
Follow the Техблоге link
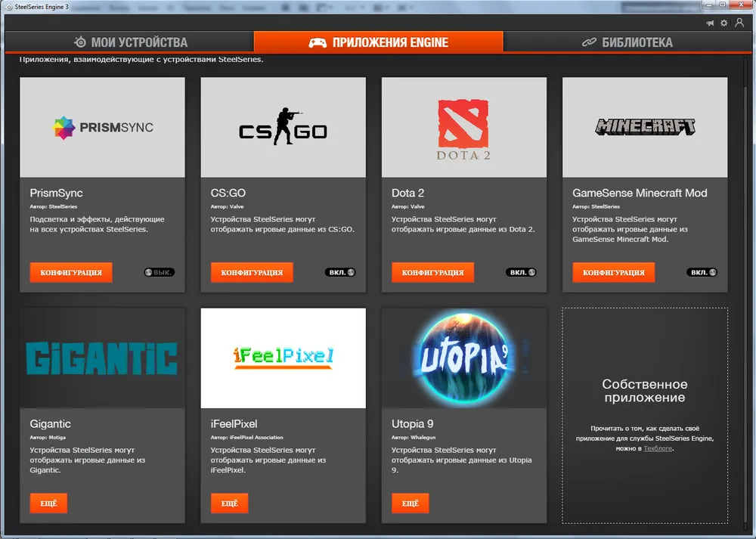(x=658, y=448)
